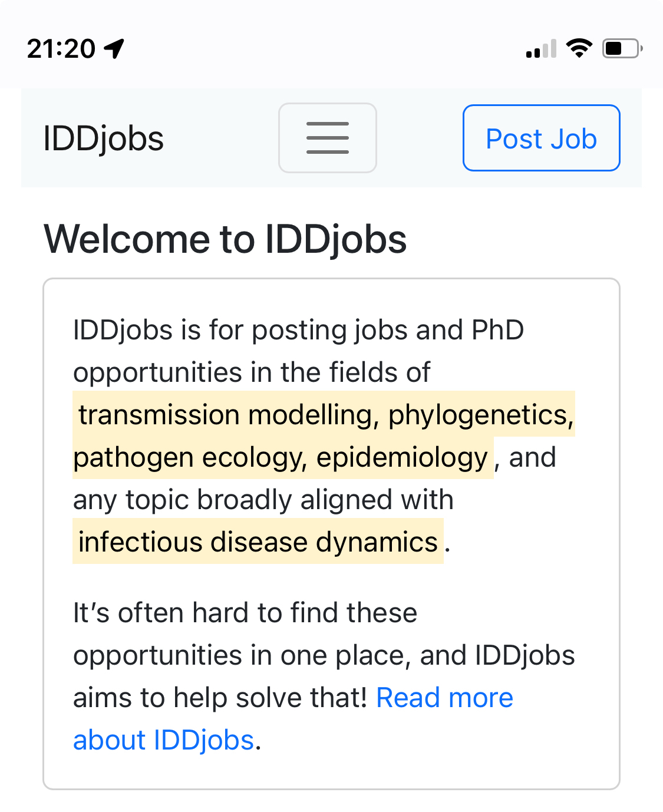
Task: Click highlighted text 'transmission modelling, phylogenetics,'
Action: click(324, 415)
